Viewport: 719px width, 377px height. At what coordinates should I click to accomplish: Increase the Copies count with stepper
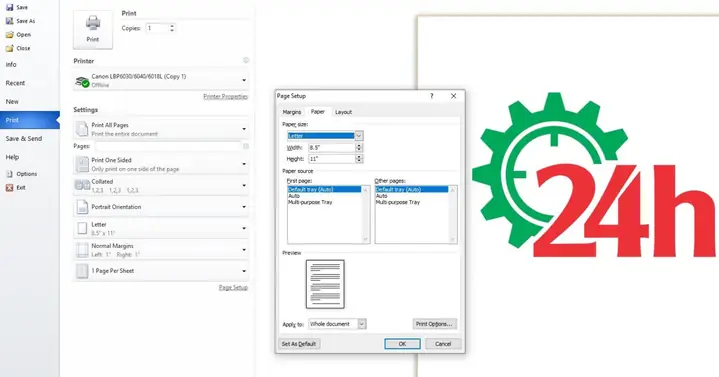click(172, 26)
